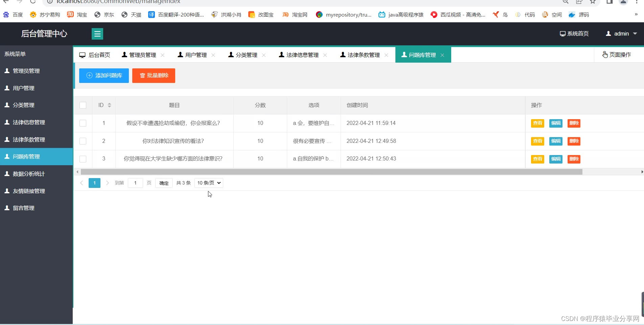Open the 淘宝 bookmark
This screenshot has width=644, height=325.
click(x=77, y=15)
